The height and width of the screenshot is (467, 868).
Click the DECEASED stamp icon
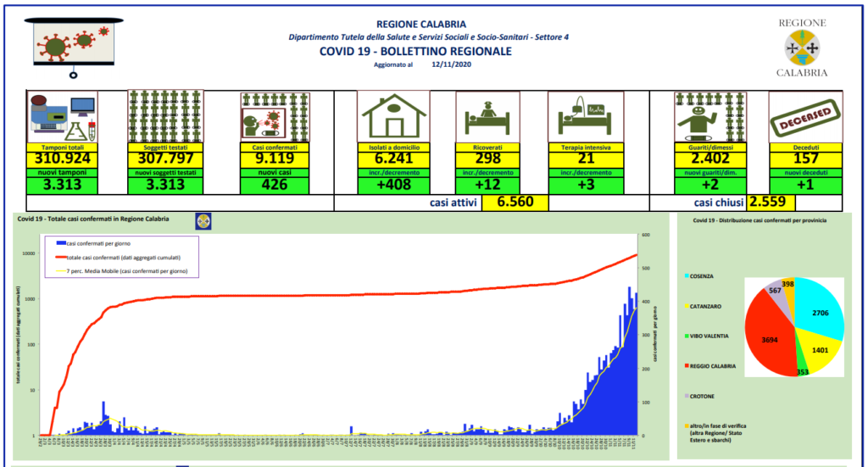click(805, 117)
